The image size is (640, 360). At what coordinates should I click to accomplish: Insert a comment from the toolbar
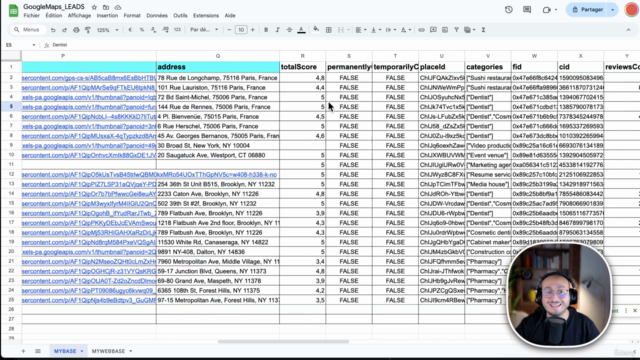point(433,30)
